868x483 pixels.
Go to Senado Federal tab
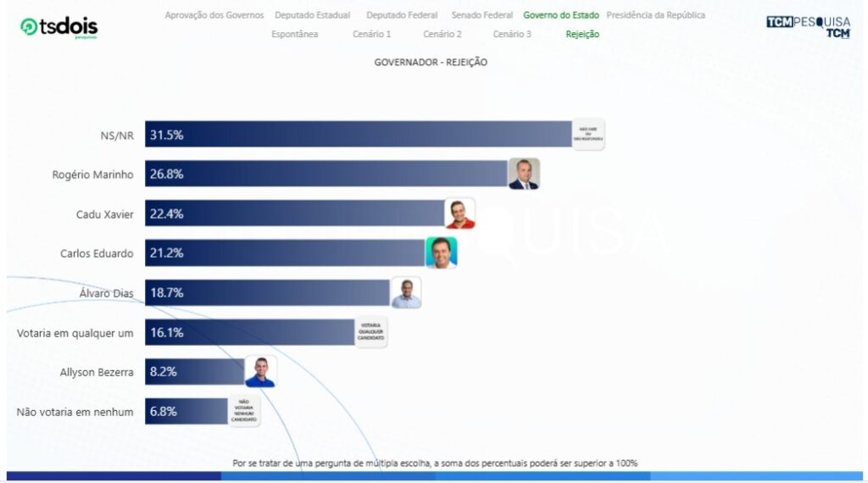click(x=481, y=15)
